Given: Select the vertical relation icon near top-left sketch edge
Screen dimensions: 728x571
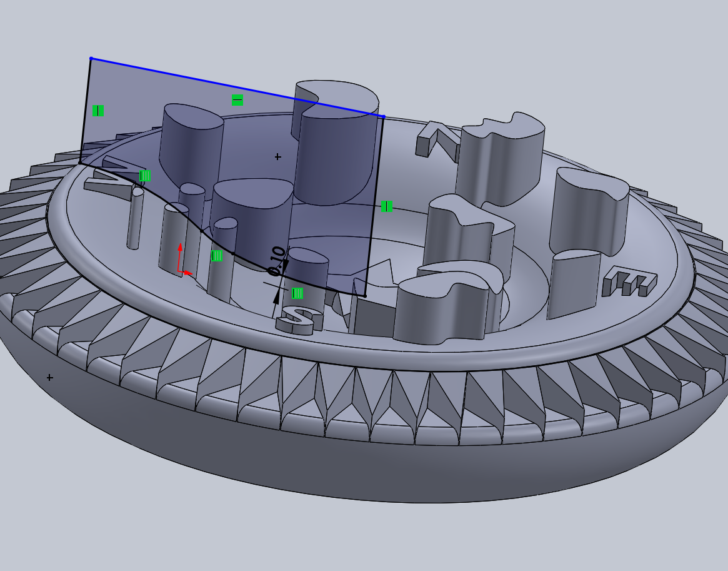Looking at the screenshot, I should [x=98, y=111].
